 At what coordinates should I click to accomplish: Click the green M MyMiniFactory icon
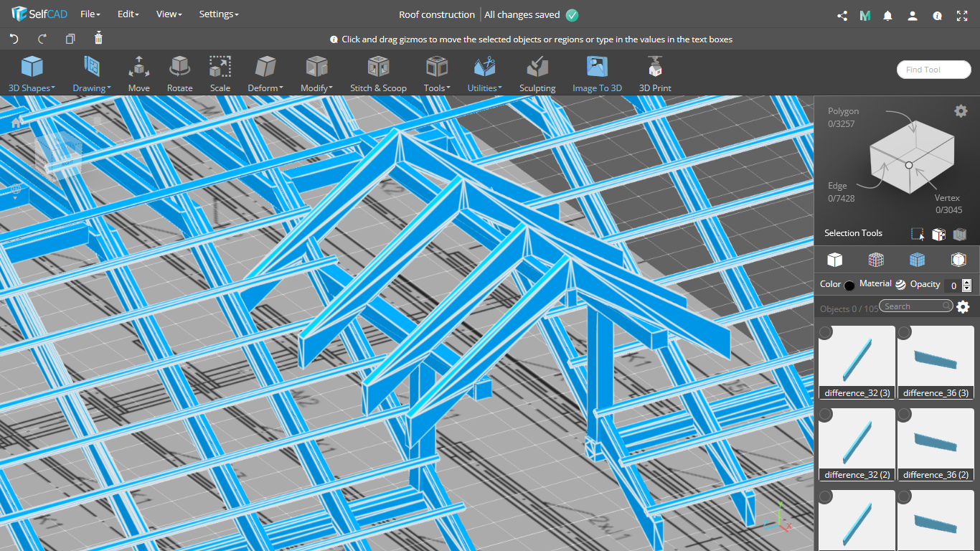click(865, 15)
